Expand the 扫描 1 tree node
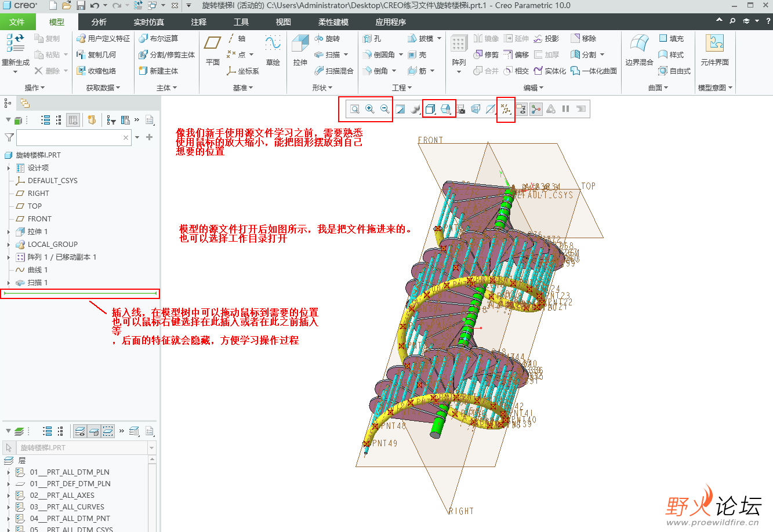 click(9, 283)
